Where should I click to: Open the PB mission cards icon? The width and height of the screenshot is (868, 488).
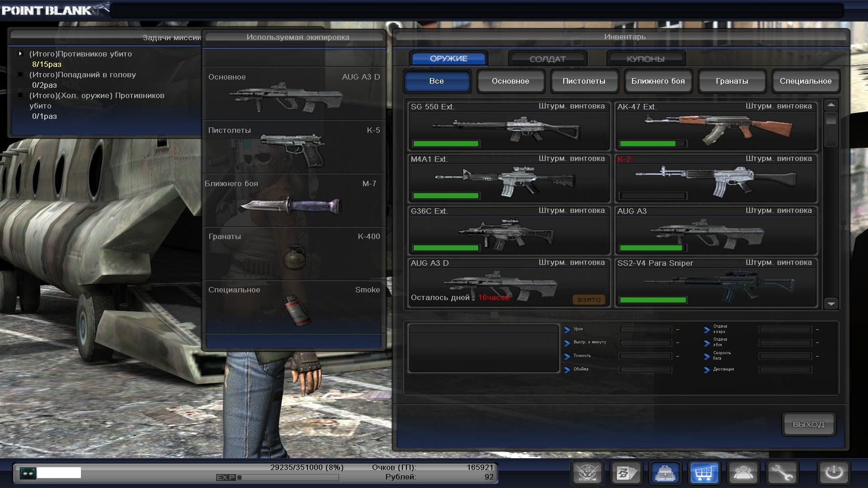point(626,473)
